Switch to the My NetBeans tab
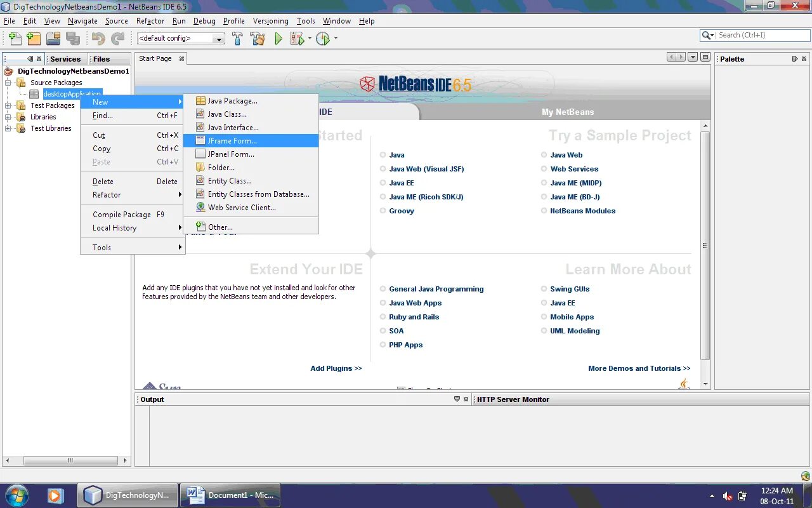This screenshot has width=812, height=508. click(568, 112)
